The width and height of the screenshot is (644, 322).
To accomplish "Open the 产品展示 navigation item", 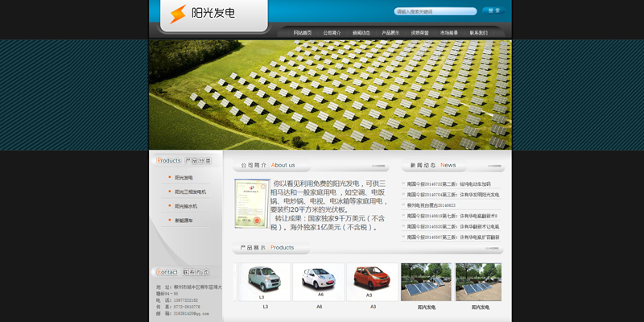I will tap(390, 33).
